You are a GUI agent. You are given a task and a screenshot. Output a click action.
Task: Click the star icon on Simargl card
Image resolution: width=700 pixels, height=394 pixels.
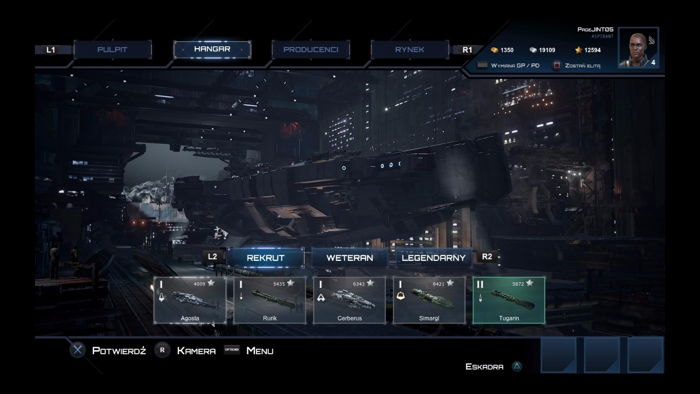450,283
